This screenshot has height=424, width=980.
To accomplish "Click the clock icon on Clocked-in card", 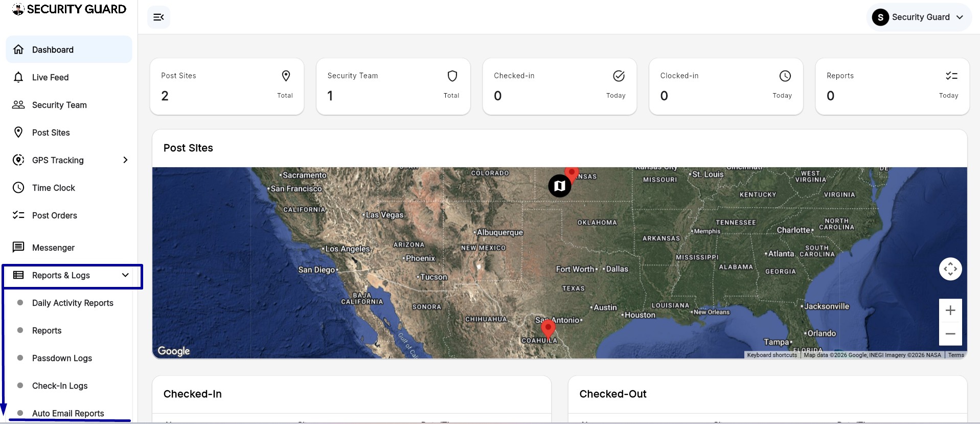I will pyautogui.click(x=785, y=76).
